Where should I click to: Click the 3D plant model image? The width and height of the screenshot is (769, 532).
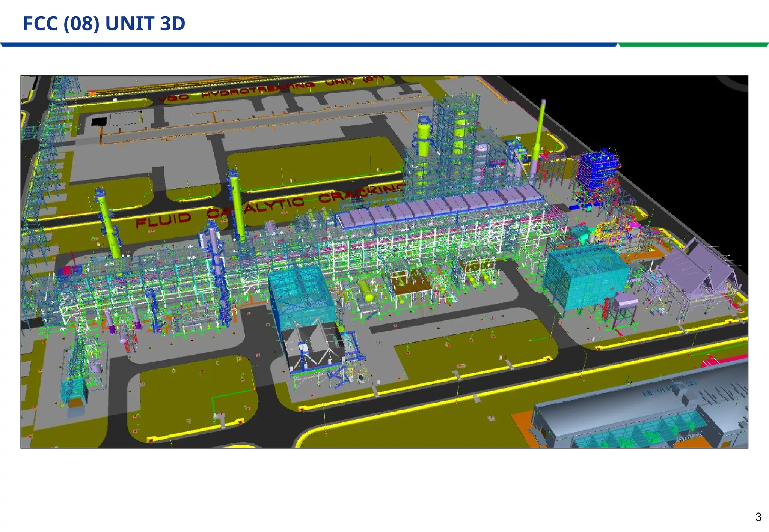click(384, 262)
